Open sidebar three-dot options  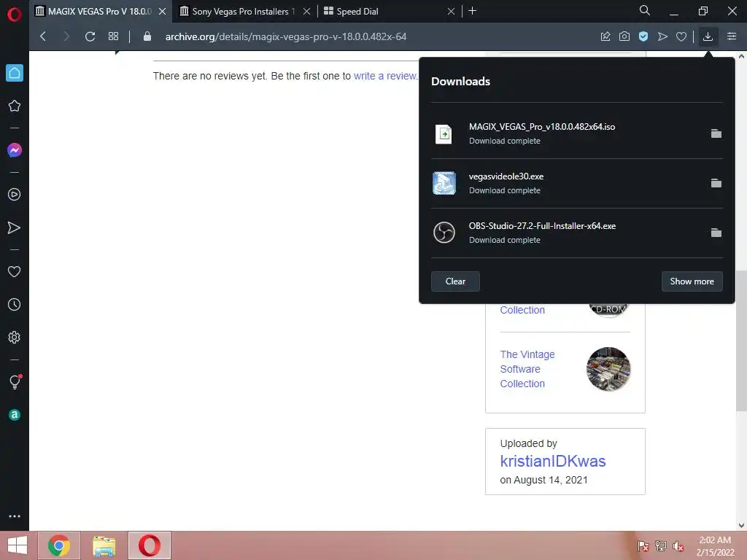[x=15, y=516]
